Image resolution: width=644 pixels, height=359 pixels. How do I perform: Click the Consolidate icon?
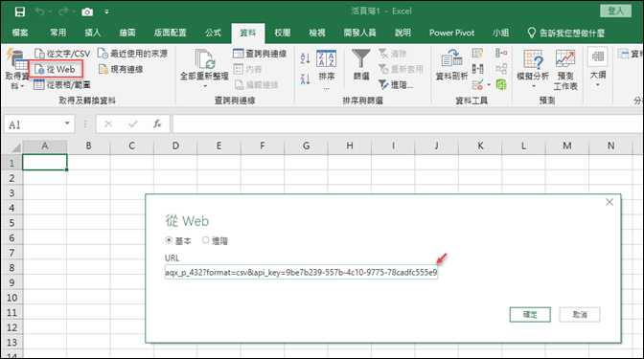point(501,54)
